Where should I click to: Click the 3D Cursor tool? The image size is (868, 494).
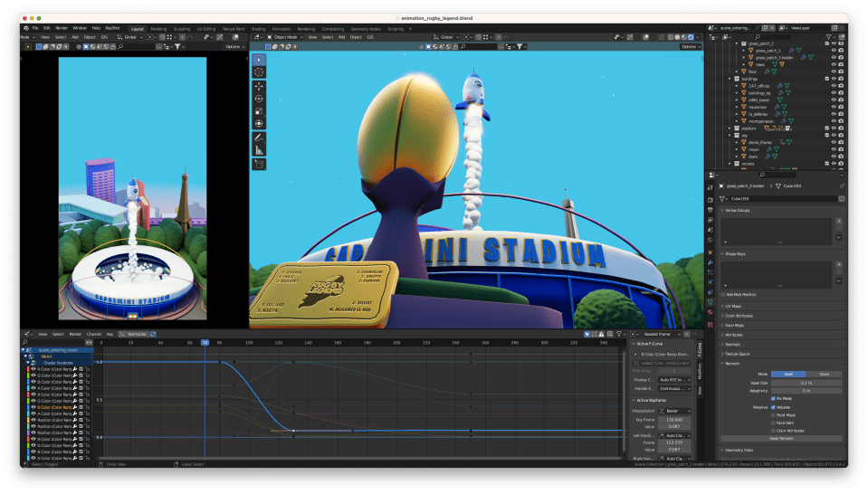pyautogui.click(x=259, y=71)
